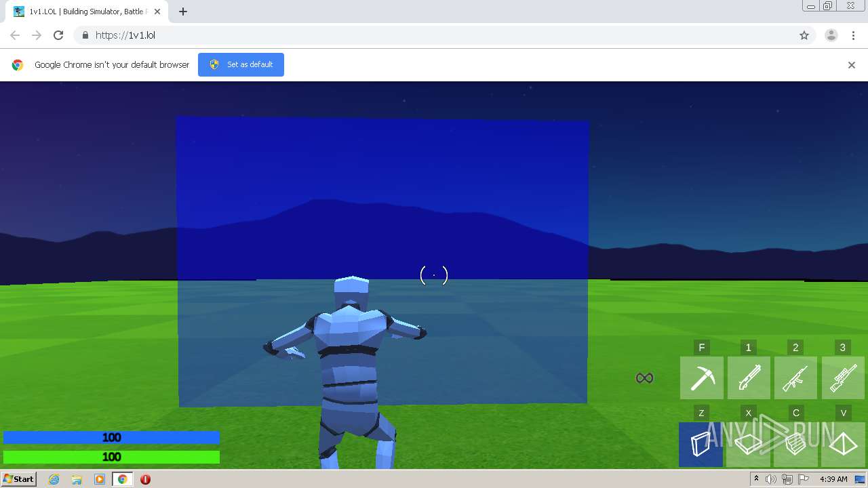This screenshot has height=488, width=868.
Task: Close the 1v1.LOL tab
Action: point(157,12)
